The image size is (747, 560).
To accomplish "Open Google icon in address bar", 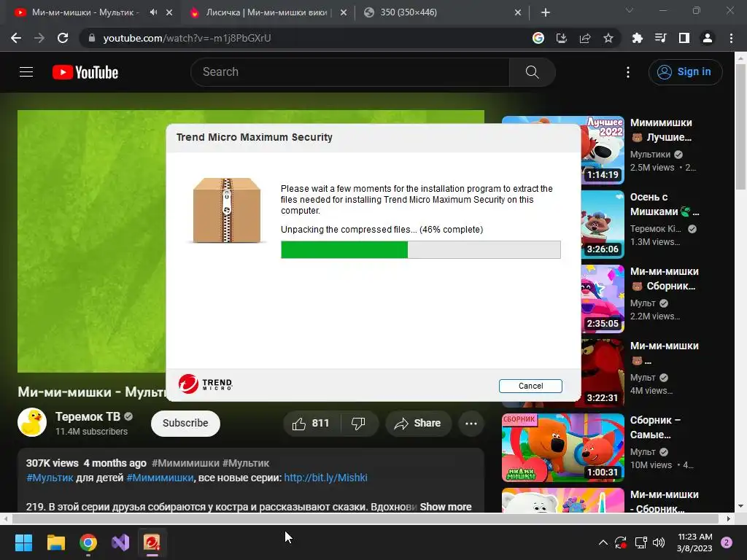I will point(538,38).
